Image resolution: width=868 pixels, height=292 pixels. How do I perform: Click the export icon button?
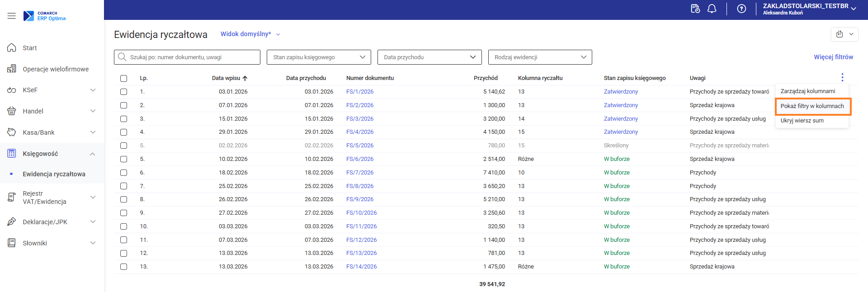(x=840, y=34)
